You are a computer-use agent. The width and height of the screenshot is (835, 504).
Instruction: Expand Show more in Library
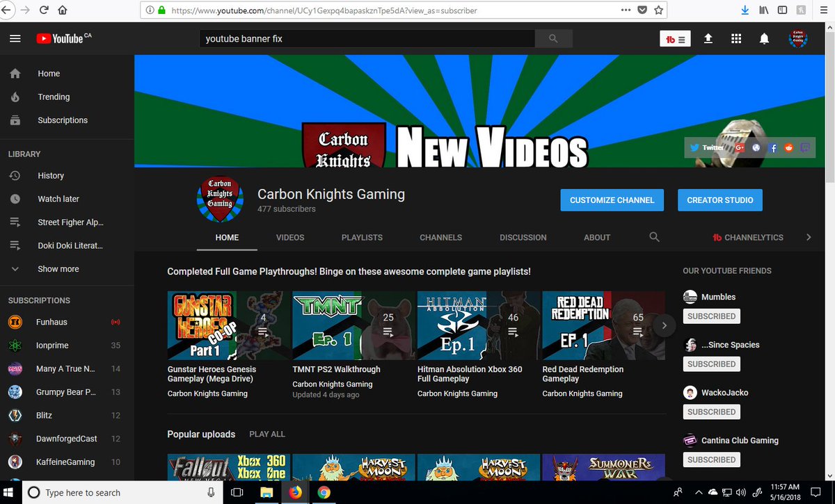click(x=58, y=269)
